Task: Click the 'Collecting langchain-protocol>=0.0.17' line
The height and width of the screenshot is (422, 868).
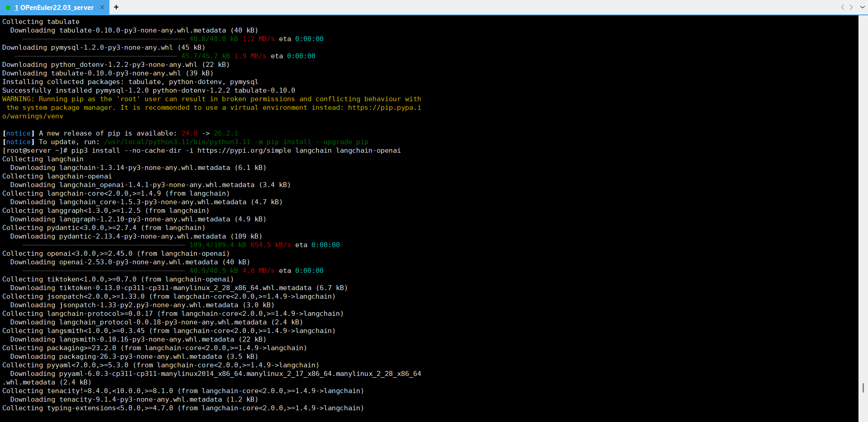Action: (x=173, y=314)
